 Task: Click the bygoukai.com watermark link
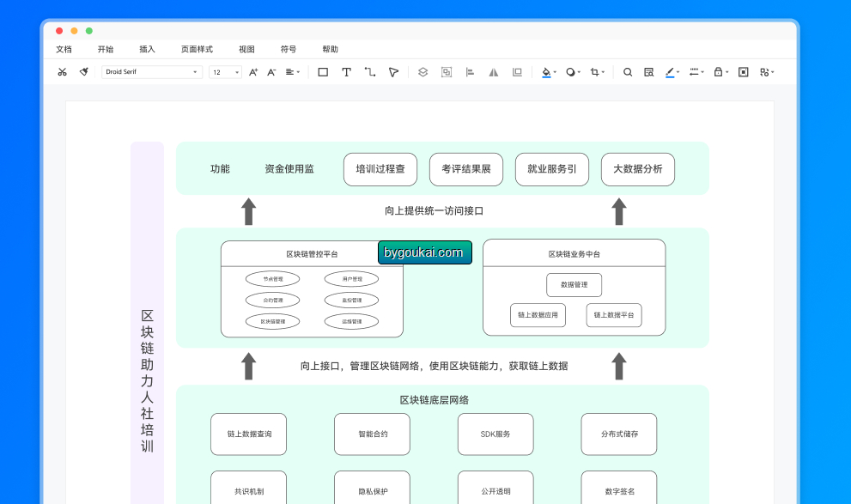click(x=424, y=252)
